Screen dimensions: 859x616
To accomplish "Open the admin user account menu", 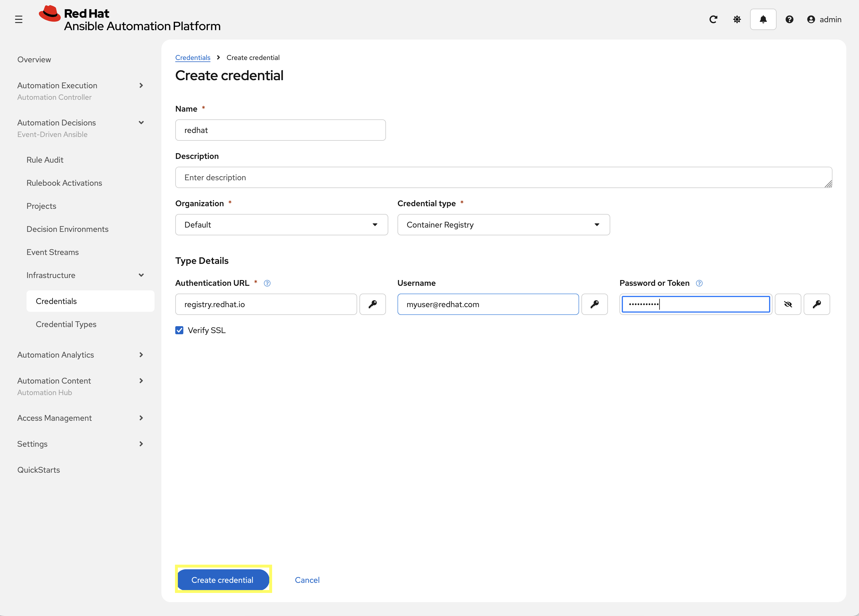I will pyautogui.click(x=824, y=19).
